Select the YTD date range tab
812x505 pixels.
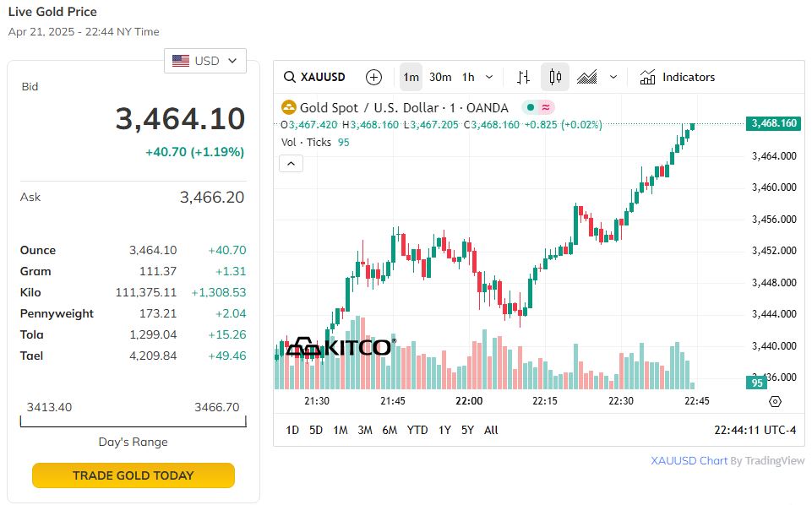click(417, 430)
